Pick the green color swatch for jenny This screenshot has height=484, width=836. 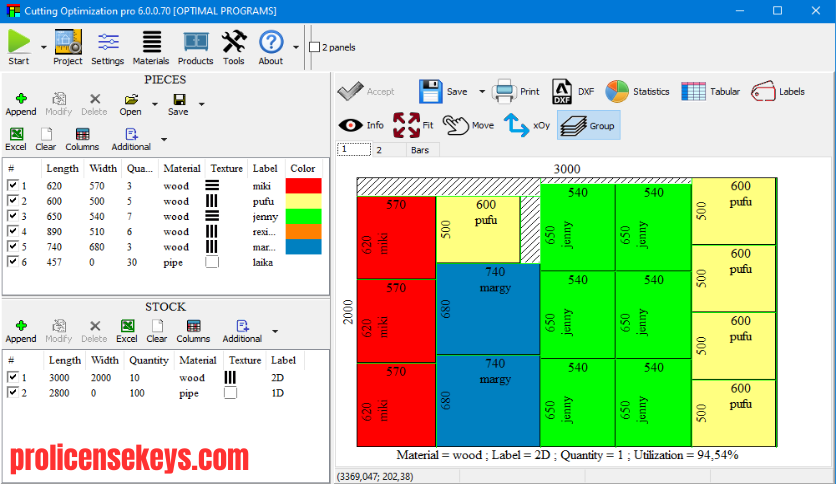click(303, 216)
